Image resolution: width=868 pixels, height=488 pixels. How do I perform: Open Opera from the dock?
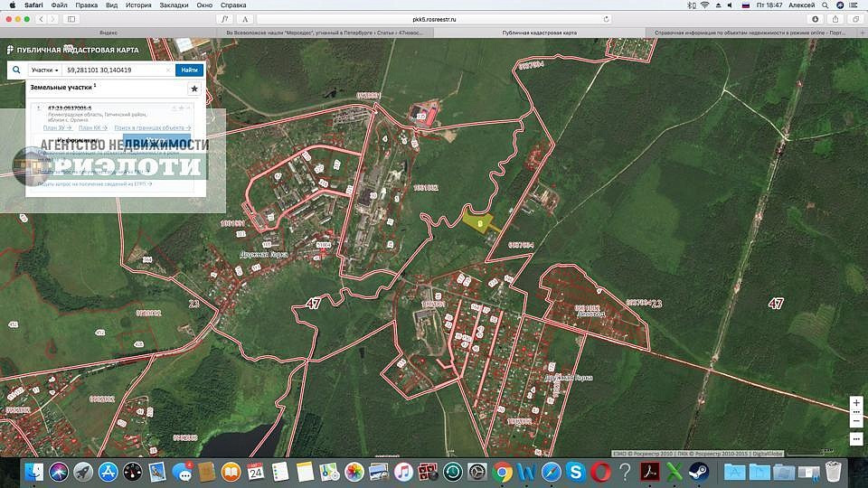(600, 472)
